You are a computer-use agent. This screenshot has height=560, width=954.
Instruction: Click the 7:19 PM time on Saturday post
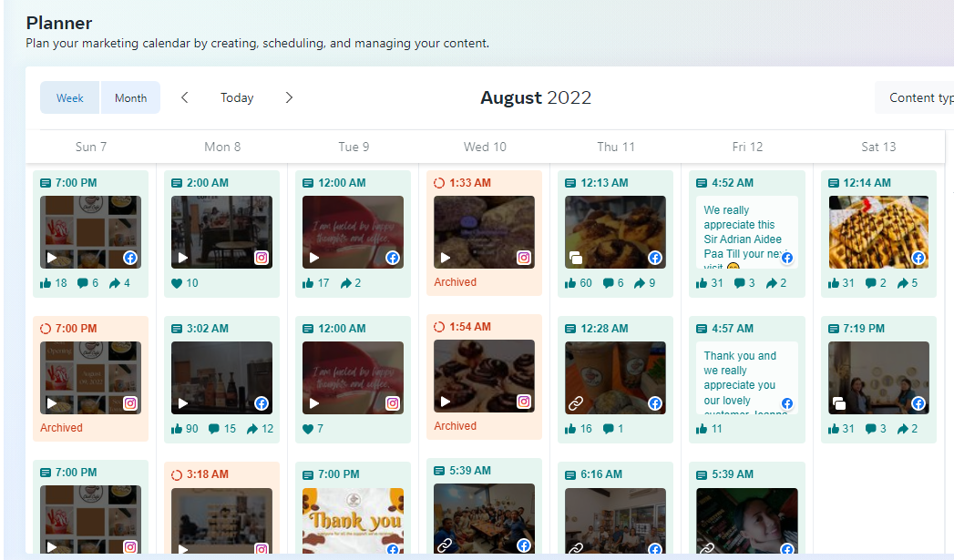(x=864, y=329)
